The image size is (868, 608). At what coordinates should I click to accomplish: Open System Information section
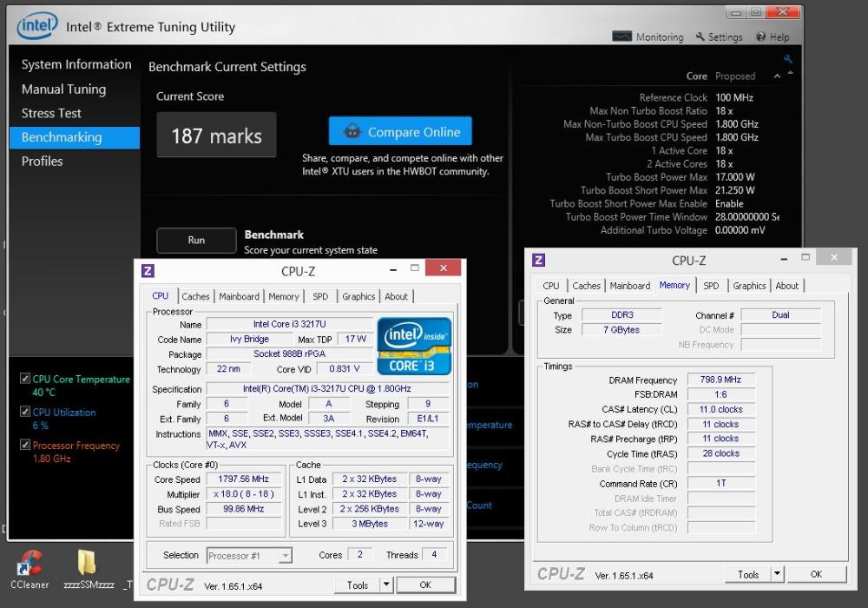76,64
